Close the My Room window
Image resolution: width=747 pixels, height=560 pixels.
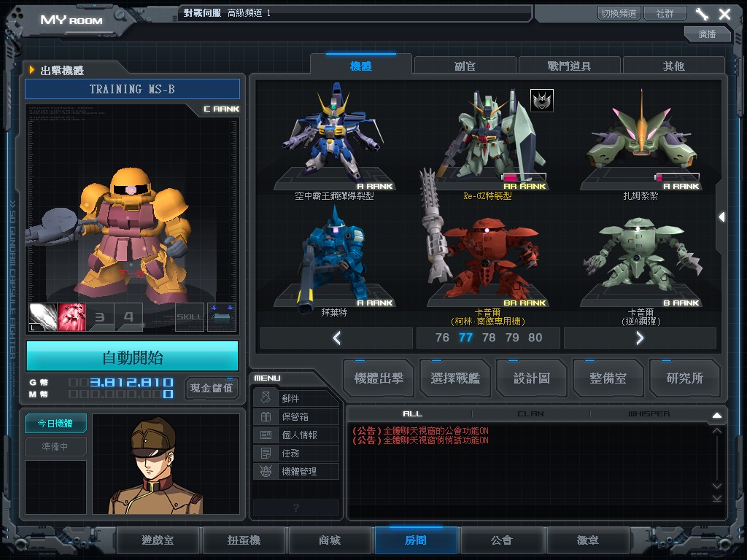pyautogui.click(x=724, y=14)
